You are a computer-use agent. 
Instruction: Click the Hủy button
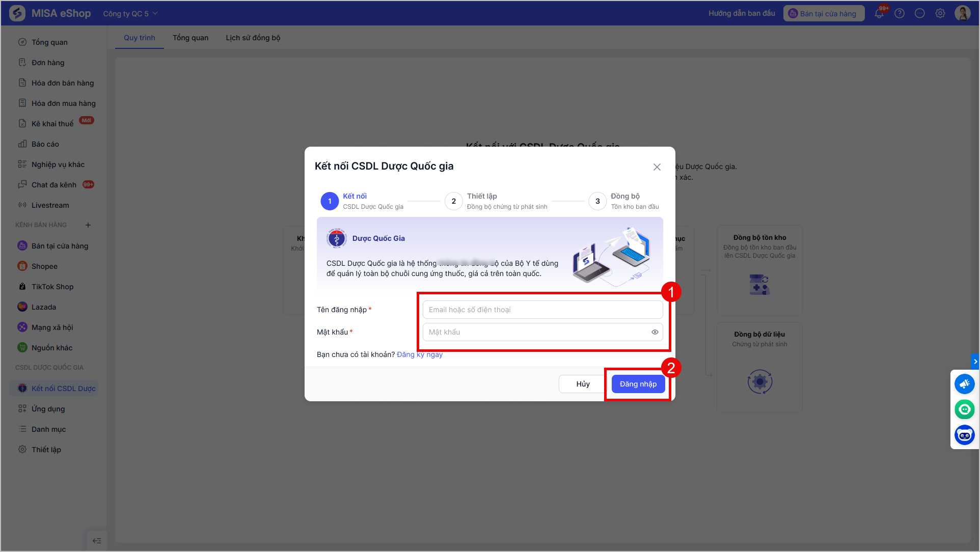[x=583, y=384]
